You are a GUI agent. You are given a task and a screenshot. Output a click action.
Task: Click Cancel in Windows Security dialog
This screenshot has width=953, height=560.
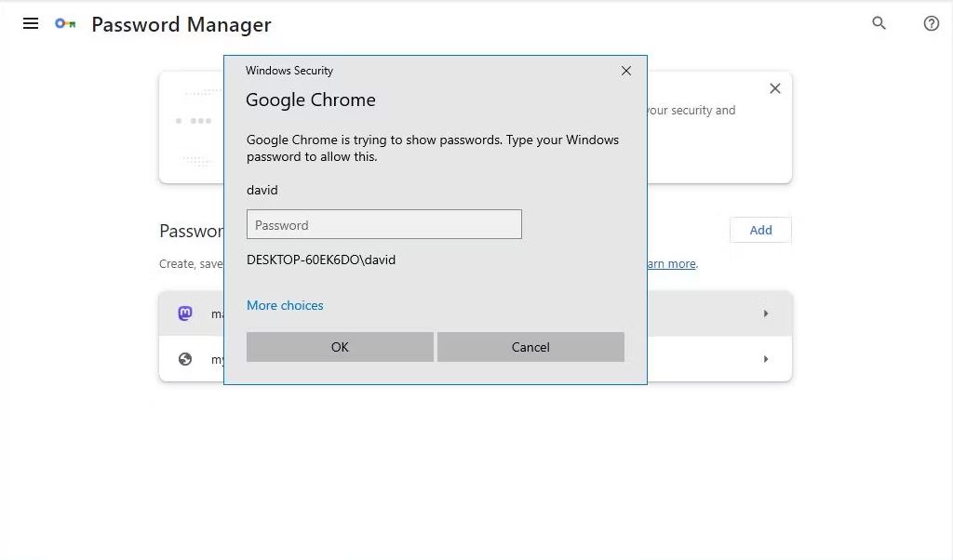coord(530,347)
